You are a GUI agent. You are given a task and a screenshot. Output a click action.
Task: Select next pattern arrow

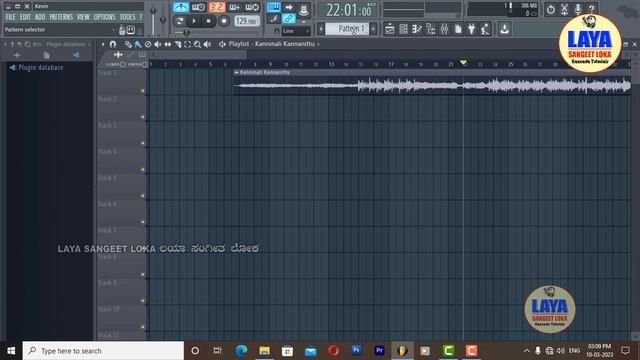pos(373,29)
